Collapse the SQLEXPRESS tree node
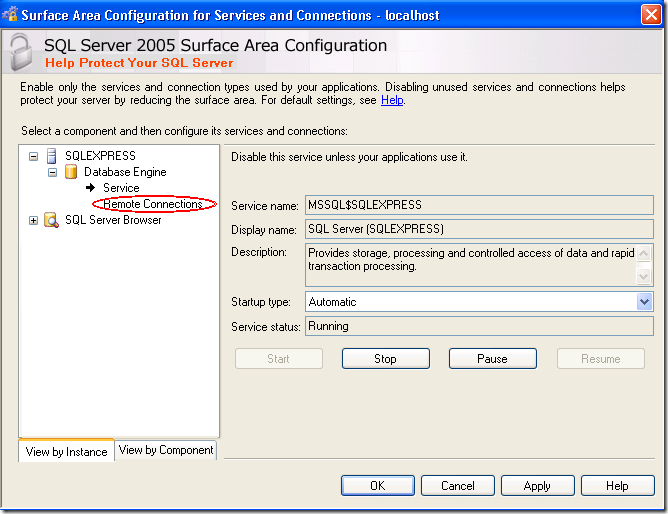The width and height of the screenshot is (668, 514). 33,156
